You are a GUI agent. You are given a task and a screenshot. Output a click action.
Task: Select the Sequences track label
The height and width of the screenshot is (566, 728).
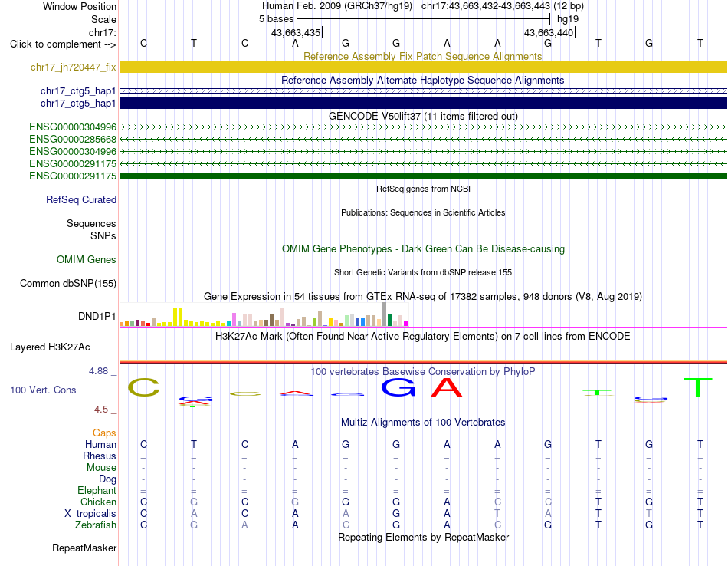pyautogui.click(x=91, y=223)
